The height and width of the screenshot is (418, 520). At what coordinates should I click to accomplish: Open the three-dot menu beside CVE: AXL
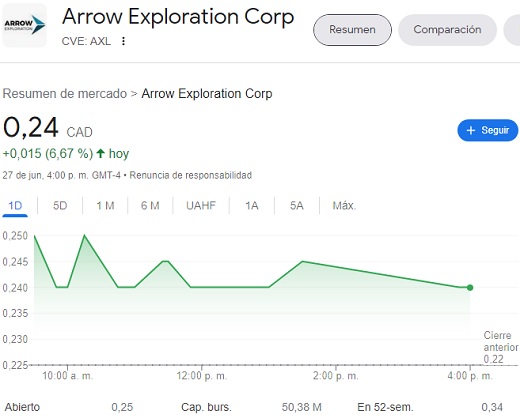coord(123,41)
